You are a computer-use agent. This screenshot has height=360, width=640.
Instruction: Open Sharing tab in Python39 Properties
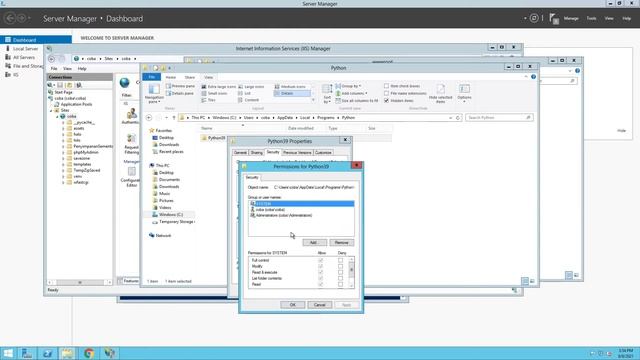256,153
